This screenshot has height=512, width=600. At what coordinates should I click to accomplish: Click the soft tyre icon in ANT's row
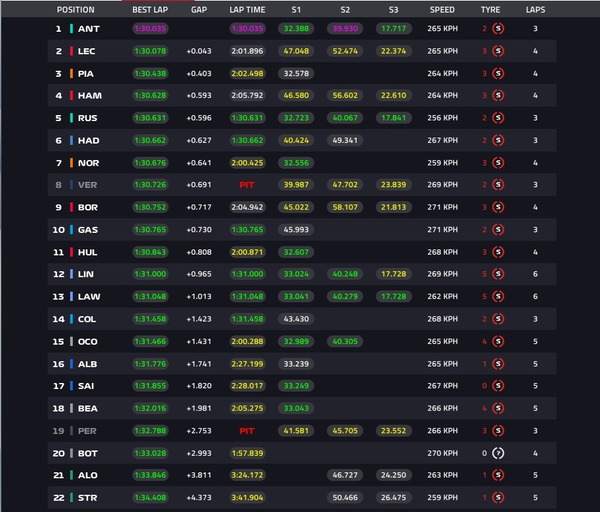498,29
